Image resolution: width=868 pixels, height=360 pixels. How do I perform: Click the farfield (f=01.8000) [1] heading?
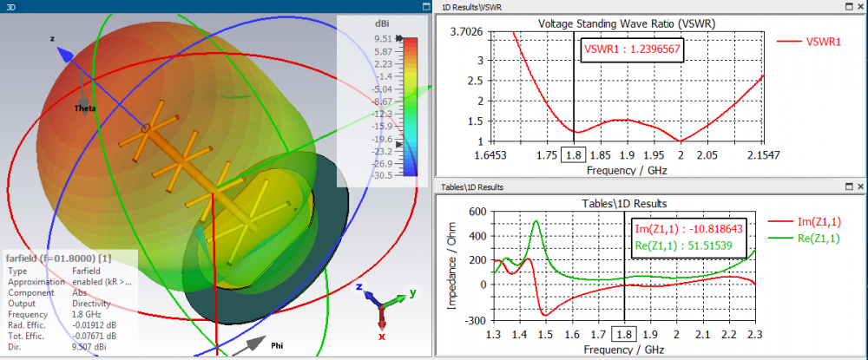58,259
